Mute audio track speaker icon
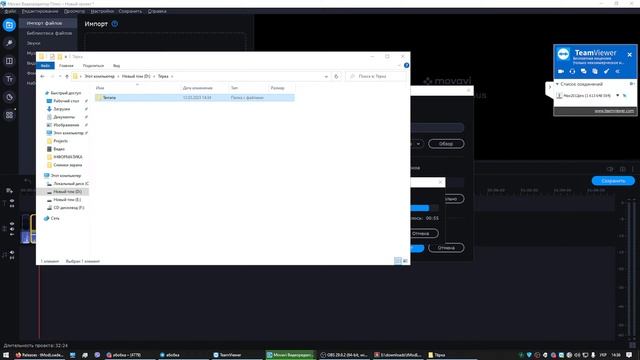The image size is (640, 360). pos(12,253)
